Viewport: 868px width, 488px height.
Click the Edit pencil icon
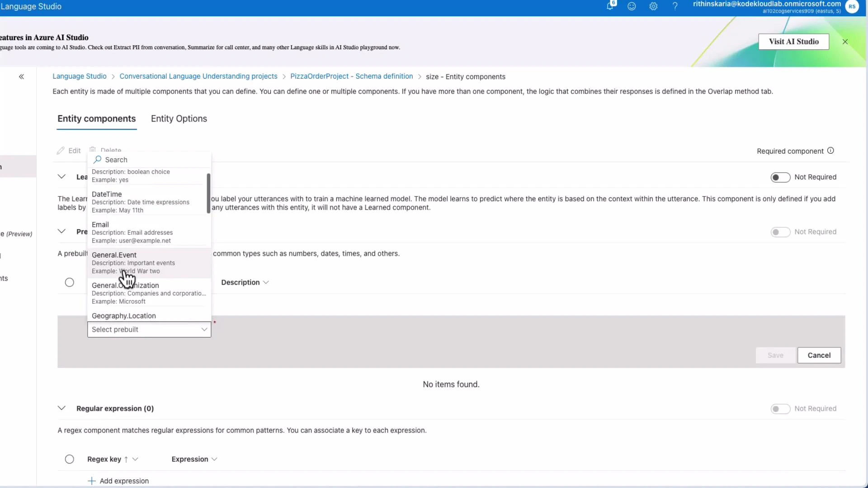[x=69, y=150]
